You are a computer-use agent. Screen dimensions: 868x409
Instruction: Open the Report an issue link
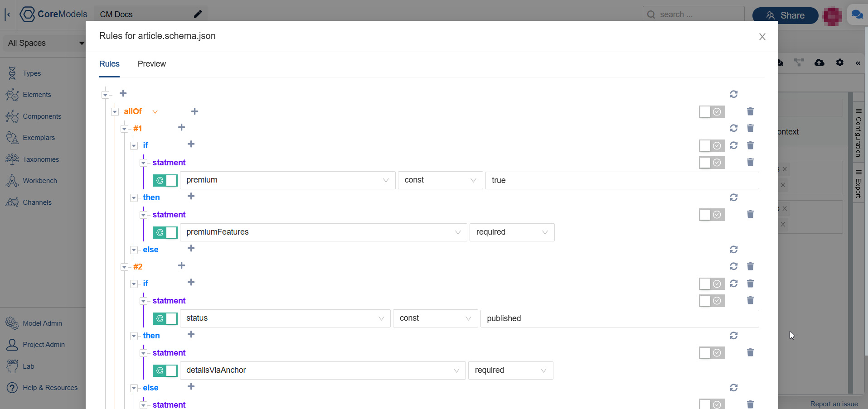click(834, 404)
